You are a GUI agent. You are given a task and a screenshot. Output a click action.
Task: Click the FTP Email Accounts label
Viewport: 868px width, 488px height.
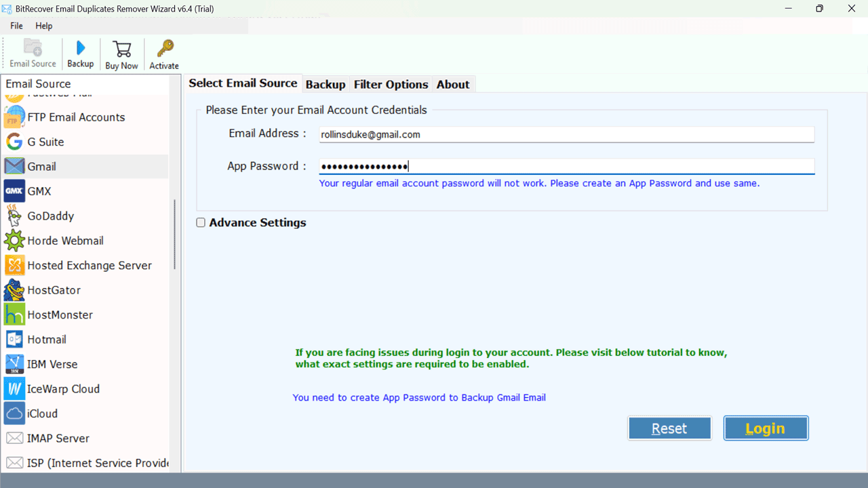77,117
